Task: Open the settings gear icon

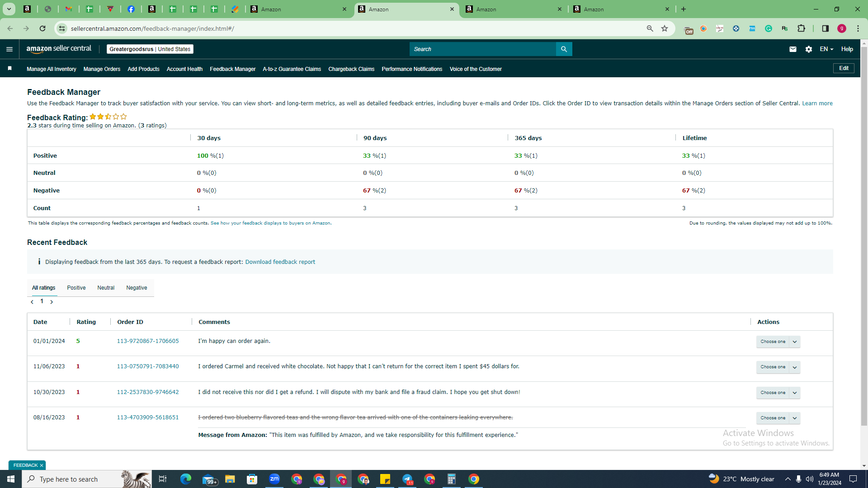Action: pos(809,49)
